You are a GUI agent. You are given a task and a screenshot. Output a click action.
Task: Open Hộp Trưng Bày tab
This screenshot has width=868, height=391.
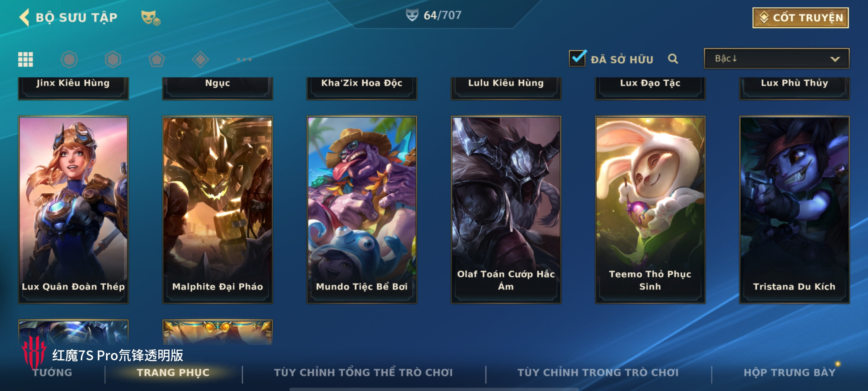[x=790, y=372]
